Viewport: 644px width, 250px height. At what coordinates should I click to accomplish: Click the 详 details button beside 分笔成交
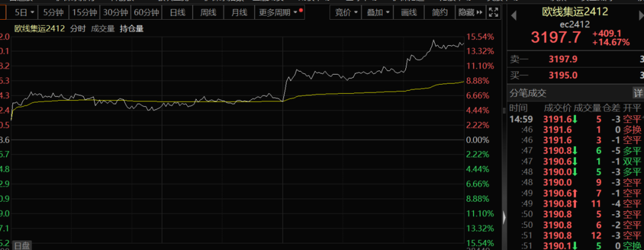(638, 93)
